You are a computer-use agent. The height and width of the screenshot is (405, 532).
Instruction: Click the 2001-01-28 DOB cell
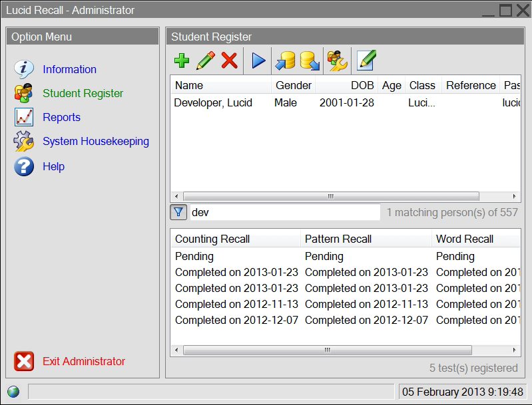(346, 102)
